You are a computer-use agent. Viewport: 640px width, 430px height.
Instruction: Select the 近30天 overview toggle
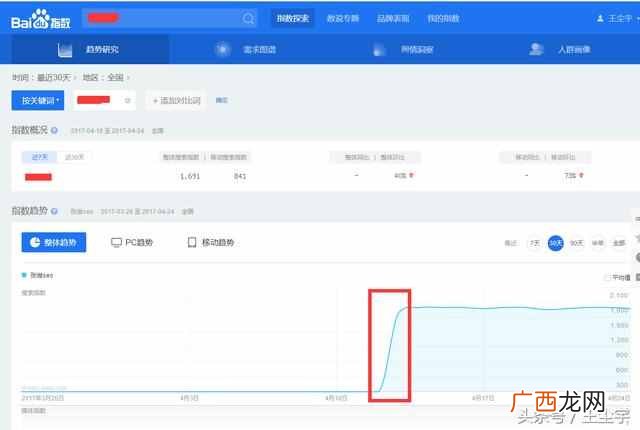coord(74,157)
